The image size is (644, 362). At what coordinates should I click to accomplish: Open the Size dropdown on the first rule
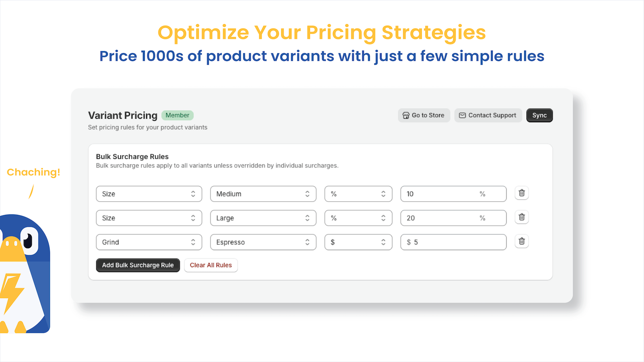(x=149, y=194)
